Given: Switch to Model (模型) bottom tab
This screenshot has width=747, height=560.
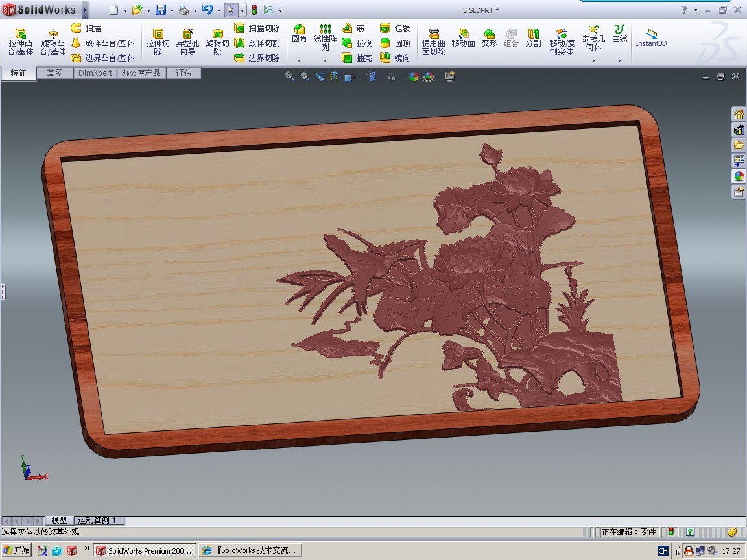Looking at the screenshot, I should [59, 520].
